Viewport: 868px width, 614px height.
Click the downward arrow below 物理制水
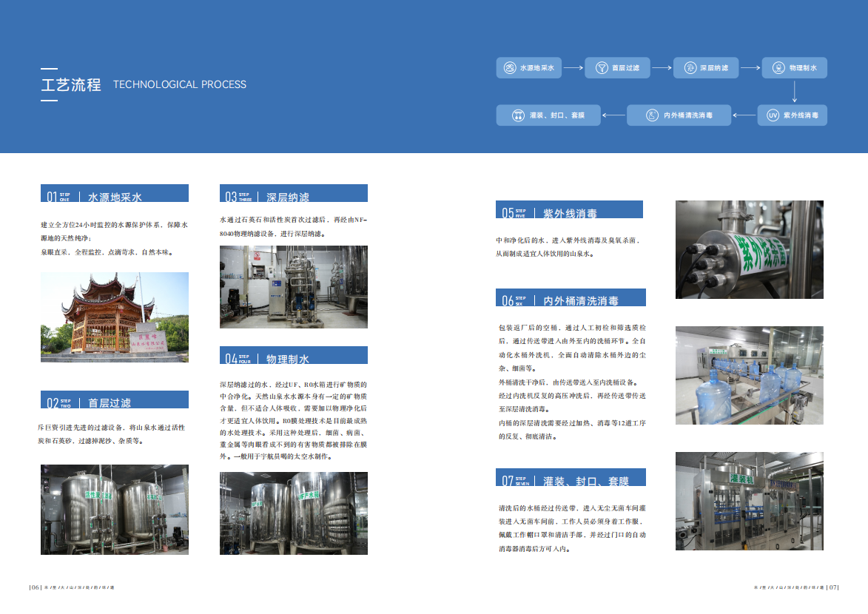795,92
